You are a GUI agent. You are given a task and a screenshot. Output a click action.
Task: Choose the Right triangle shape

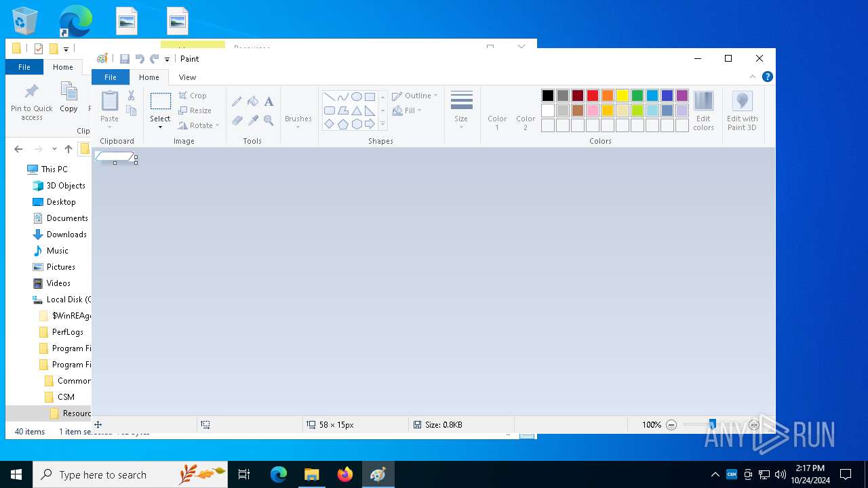pyautogui.click(x=370, y=110)
